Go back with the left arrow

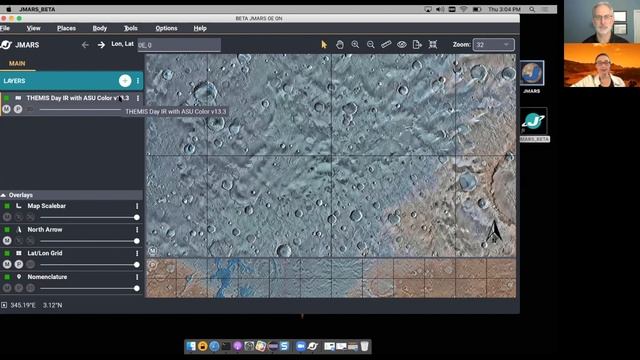[85, 45]
